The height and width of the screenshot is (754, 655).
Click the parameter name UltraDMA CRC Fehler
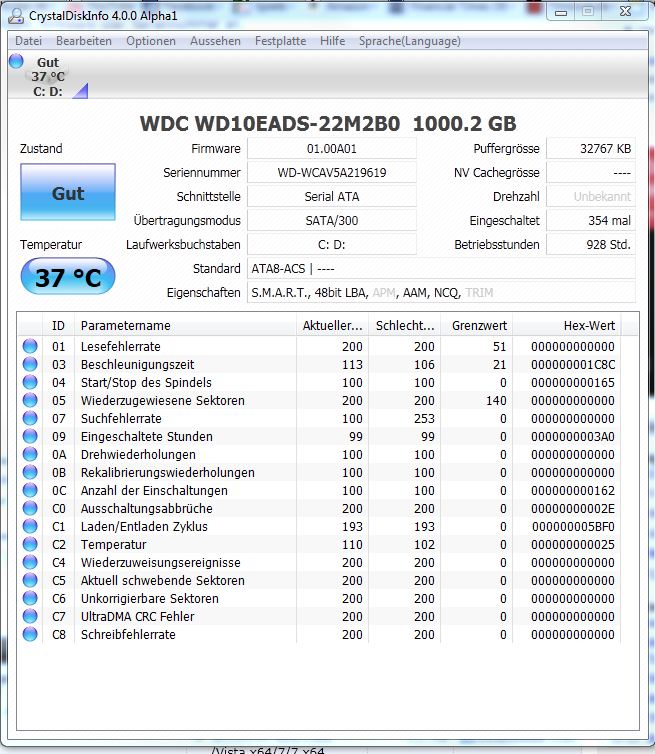pyautogui.click(x=138, y=616)
